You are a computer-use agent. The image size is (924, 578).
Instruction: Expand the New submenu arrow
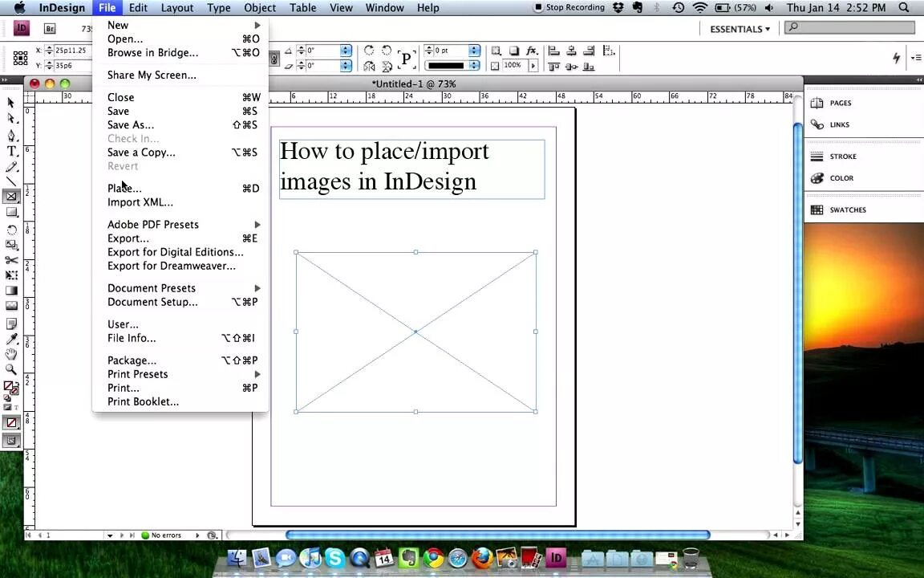[257, 25]
